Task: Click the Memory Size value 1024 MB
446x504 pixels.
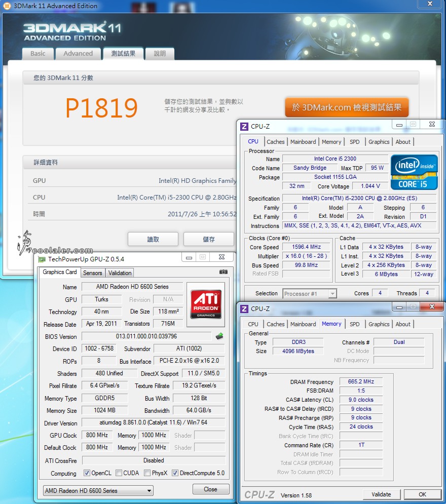Action: tap(104, 410)
